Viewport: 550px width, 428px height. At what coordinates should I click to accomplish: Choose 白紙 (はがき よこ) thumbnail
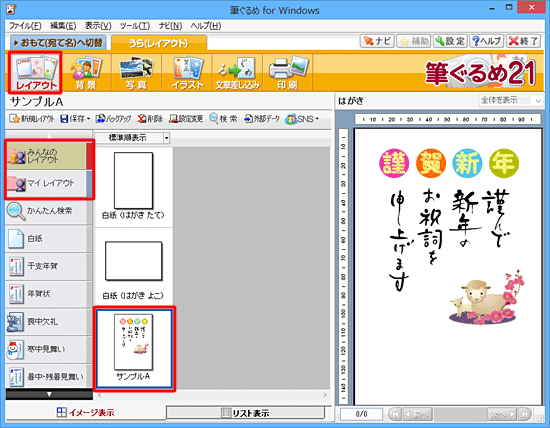pos(133,267)
